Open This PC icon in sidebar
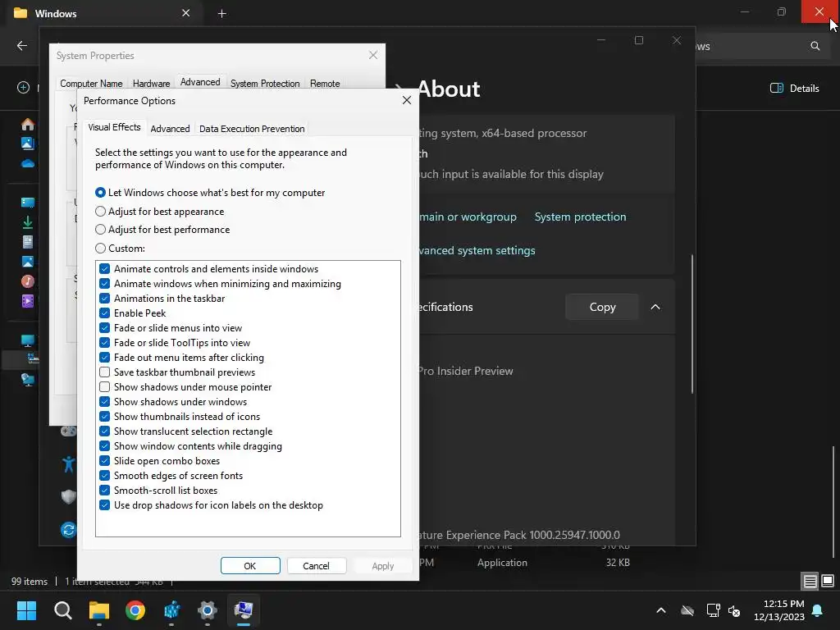Screen dimensions: 840x630 (27, 340)
